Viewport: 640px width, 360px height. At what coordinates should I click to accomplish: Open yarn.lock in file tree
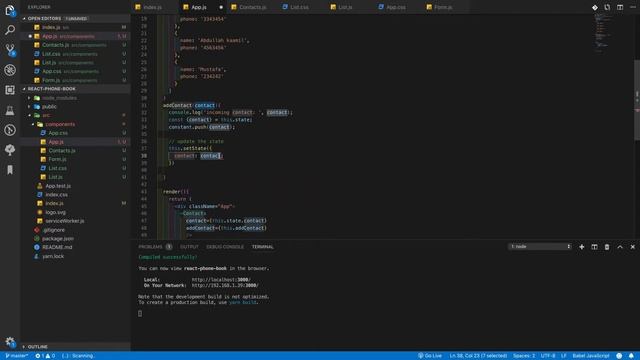tap(53, 256)
